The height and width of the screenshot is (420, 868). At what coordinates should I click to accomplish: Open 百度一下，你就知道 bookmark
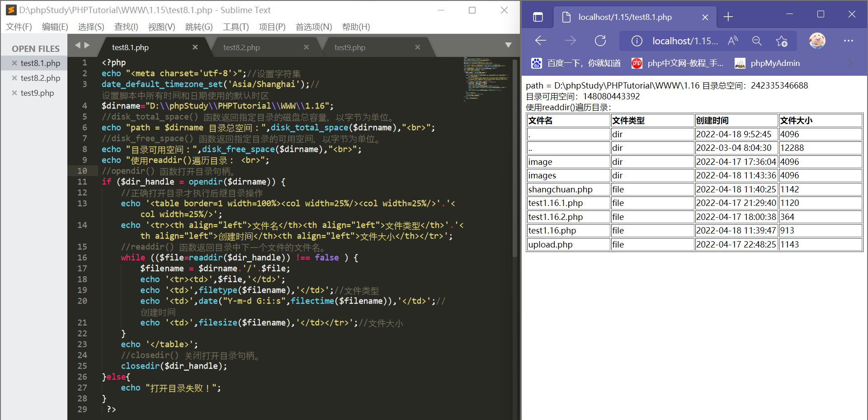[x=576, y=63]
